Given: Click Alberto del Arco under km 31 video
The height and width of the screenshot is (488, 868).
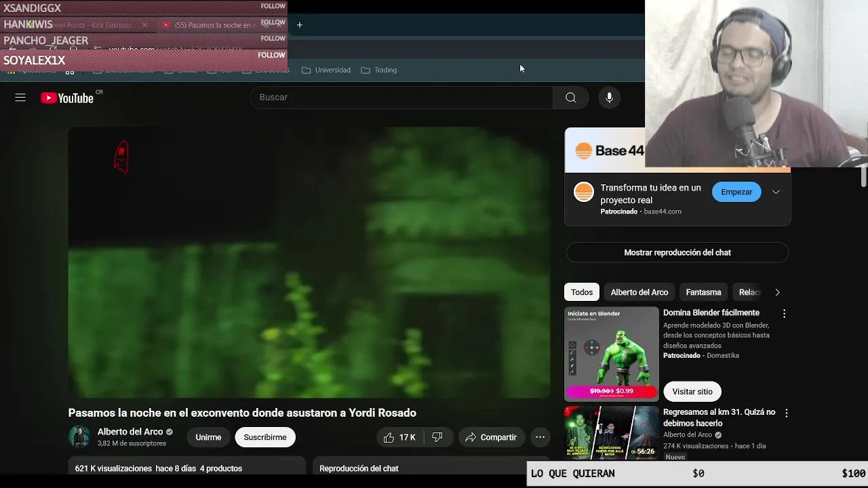Looking at the screenshot, I should [688, 435].
